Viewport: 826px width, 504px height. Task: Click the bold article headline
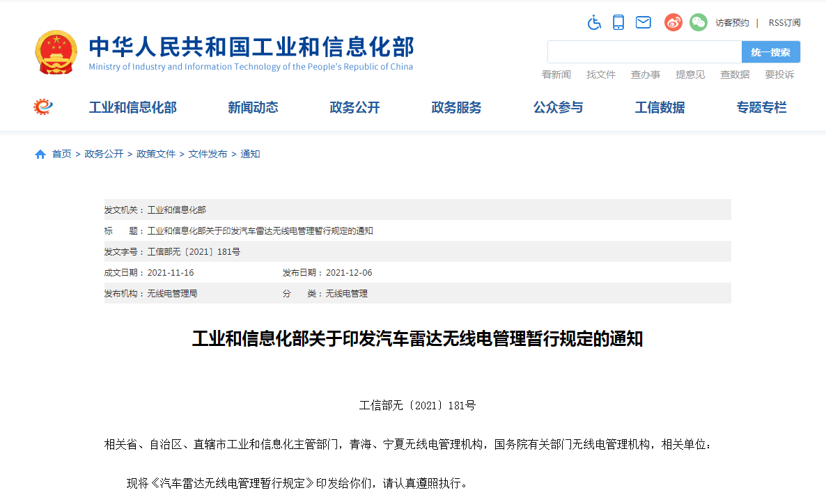tap(417, 338)
